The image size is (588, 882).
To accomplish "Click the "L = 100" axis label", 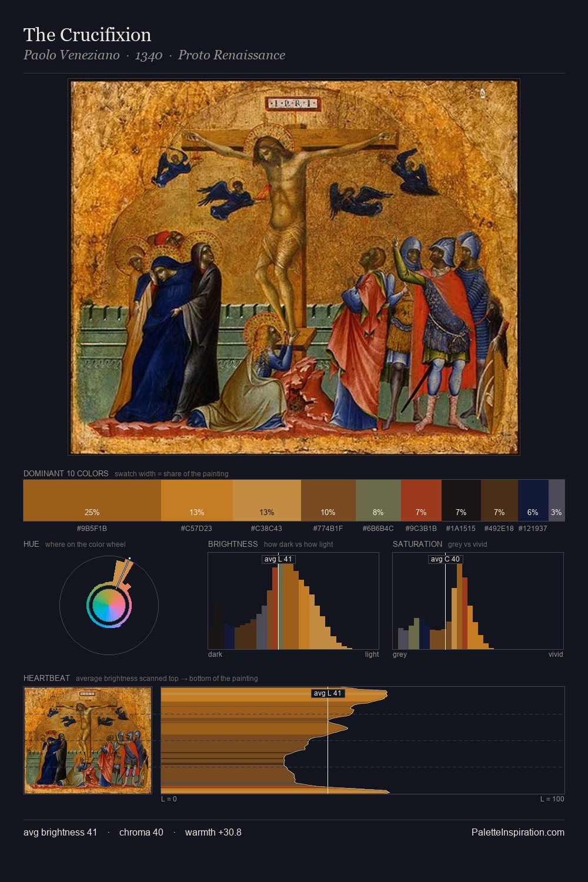I will coord(552,799).
